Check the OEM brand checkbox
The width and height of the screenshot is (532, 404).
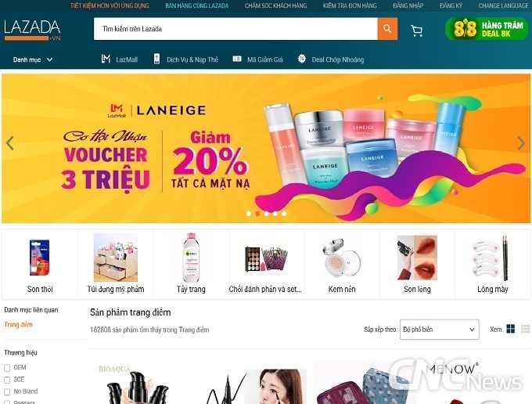tap(7, 368)
